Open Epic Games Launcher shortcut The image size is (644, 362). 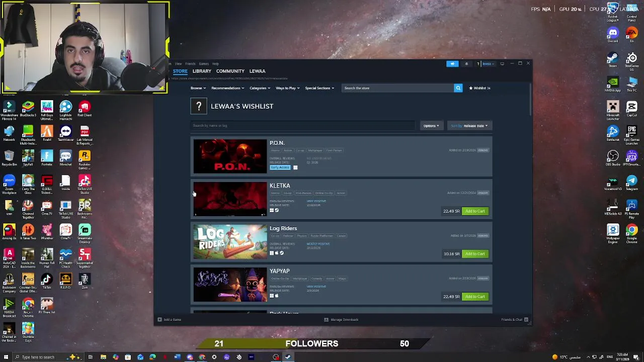click(632, 134)
